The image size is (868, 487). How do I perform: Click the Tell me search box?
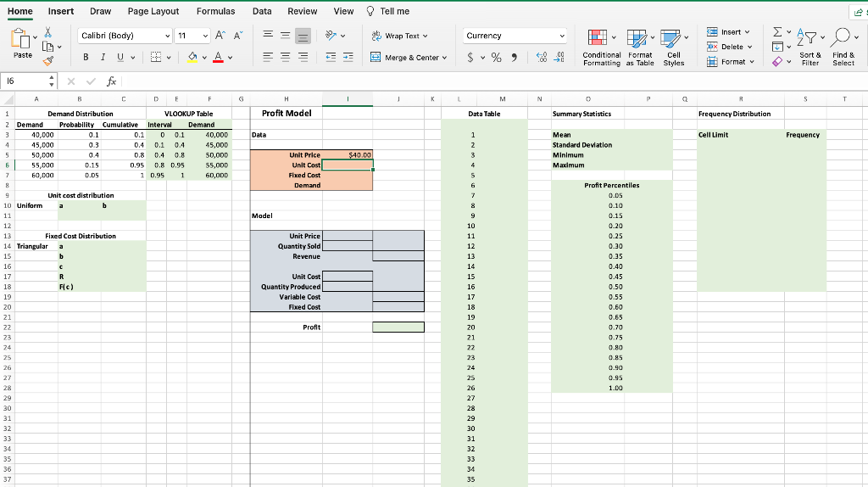[x=388, y=11]
